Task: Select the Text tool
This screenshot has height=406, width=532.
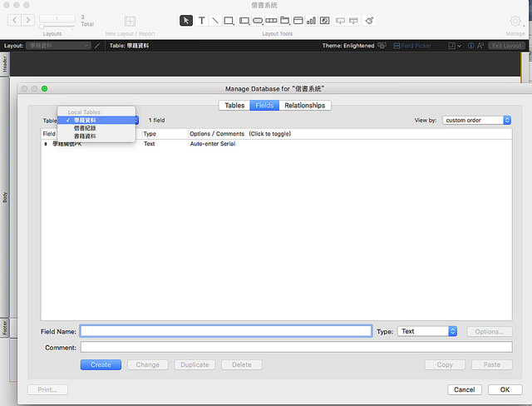Action: pyautogui.click(x=201, y=21)
